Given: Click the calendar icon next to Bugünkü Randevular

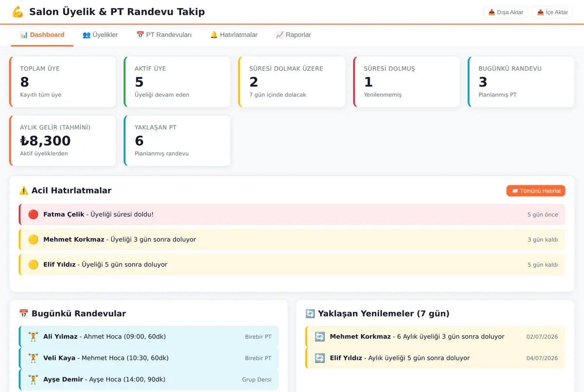Looking at the screenshot, I should tap(24, 314).
